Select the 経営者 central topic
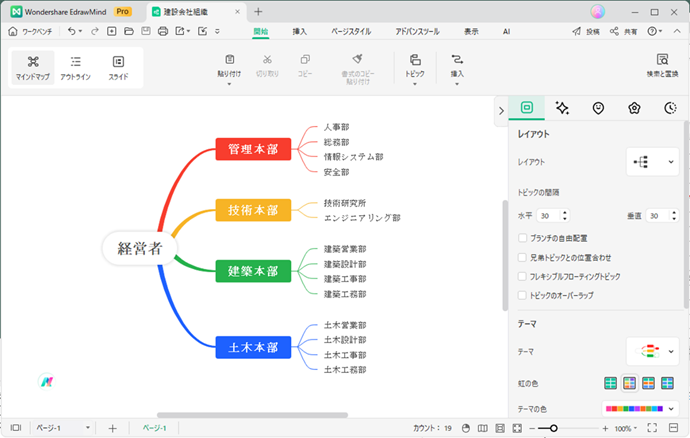The image size is (690, 438). [x=140, y=248]
